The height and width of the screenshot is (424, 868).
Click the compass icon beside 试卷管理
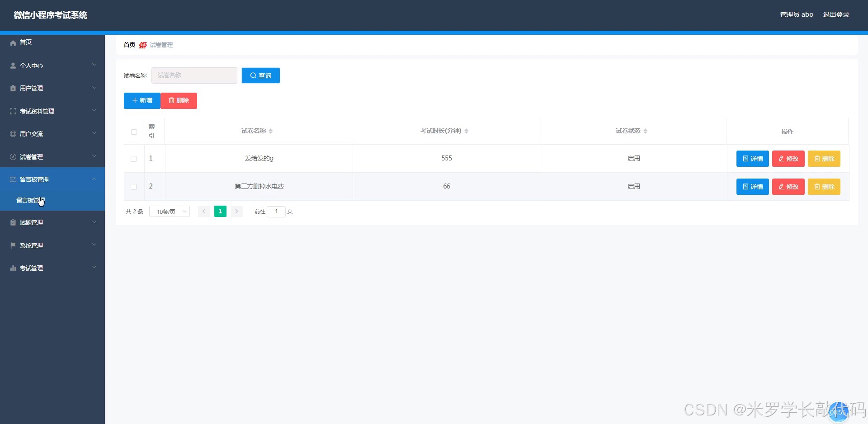tap(13, 157)
